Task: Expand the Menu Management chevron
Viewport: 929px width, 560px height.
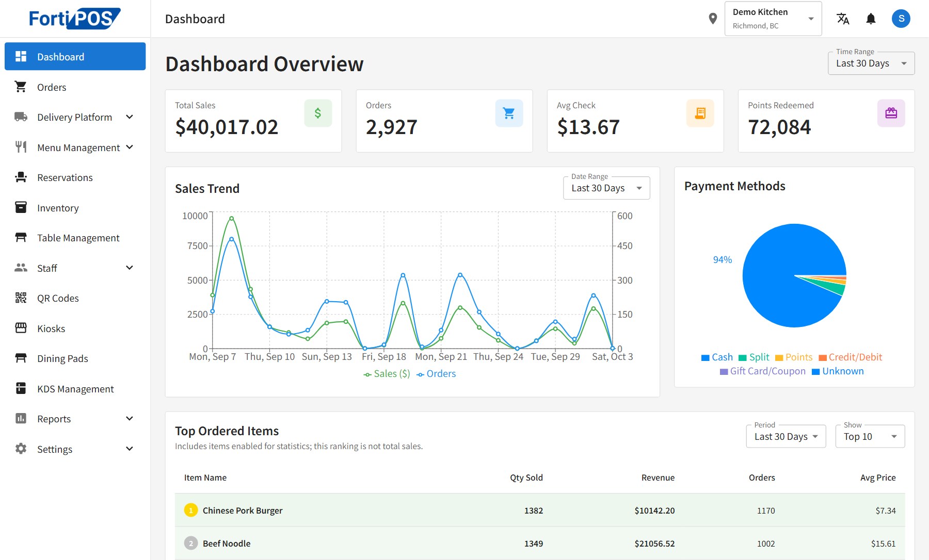Action: click(130, 147)
